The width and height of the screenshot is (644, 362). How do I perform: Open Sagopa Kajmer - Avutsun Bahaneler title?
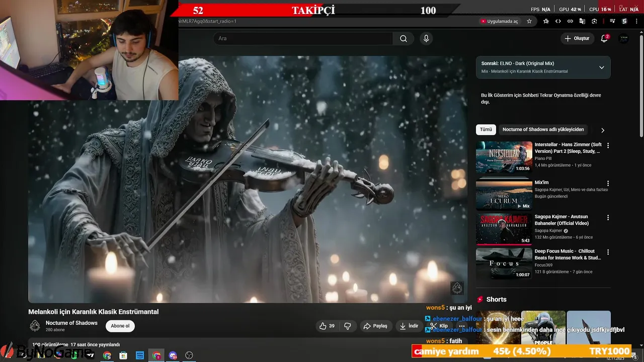point(561,220)
